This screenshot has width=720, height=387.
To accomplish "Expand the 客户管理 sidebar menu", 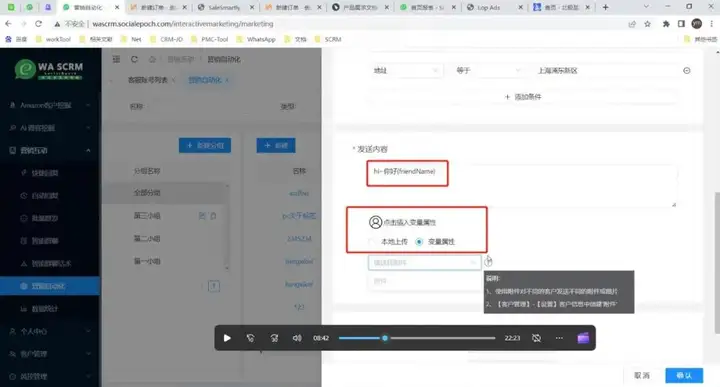I will pos(50,353).
